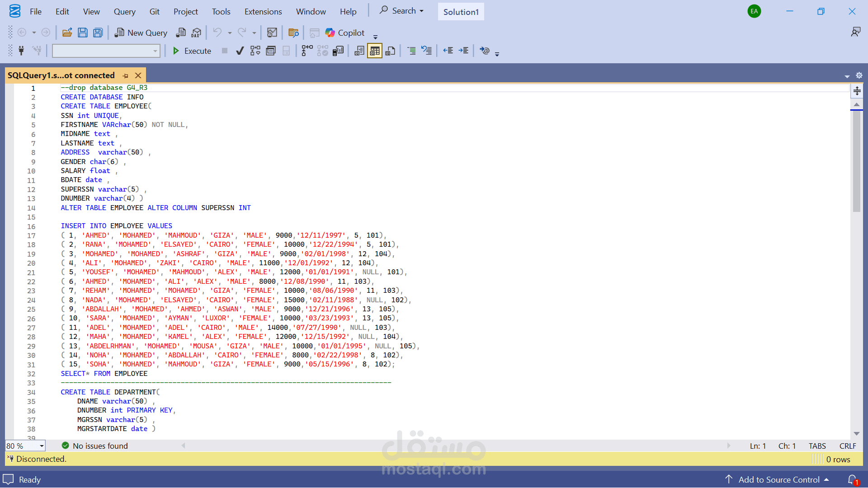Parse the query with the checkmark icon
Screen dimensions: 868x488
tap(240, 51)
